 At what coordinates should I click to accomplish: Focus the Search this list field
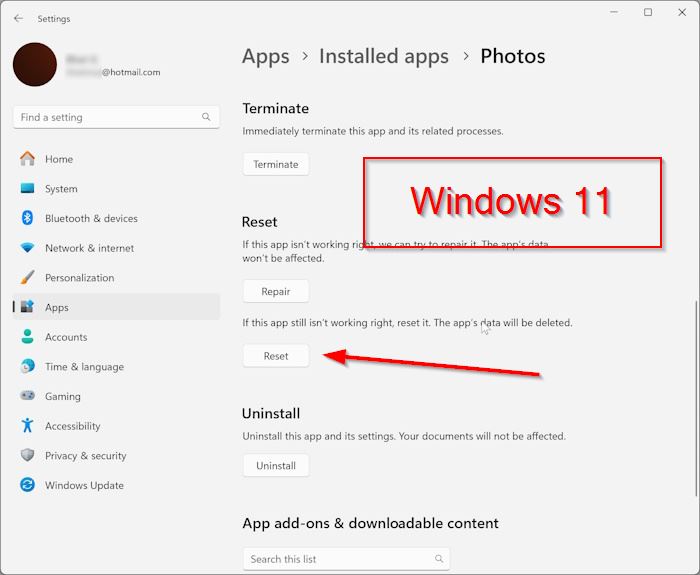tap(346, 558)
